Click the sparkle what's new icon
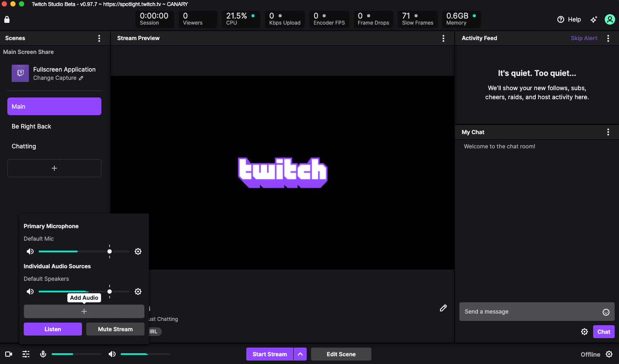This screenshot has width=619, height=364. tap(594, 19)
